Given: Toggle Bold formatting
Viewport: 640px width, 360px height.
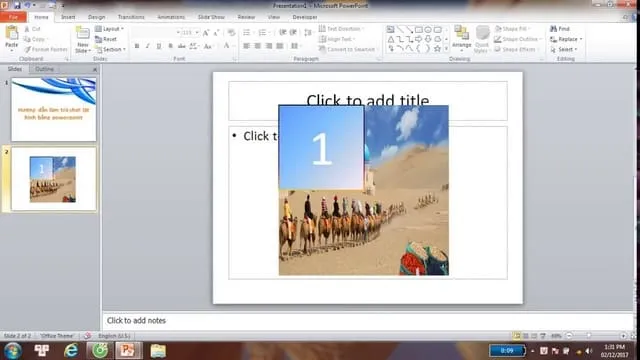Looking at the screenshot, I should pos(137,46).
